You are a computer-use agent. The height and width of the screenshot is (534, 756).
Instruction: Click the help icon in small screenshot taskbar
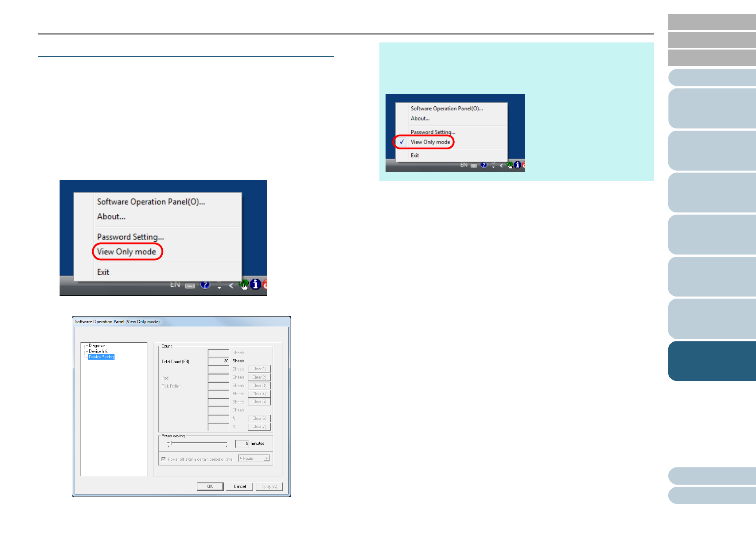(x=484, y=165)
